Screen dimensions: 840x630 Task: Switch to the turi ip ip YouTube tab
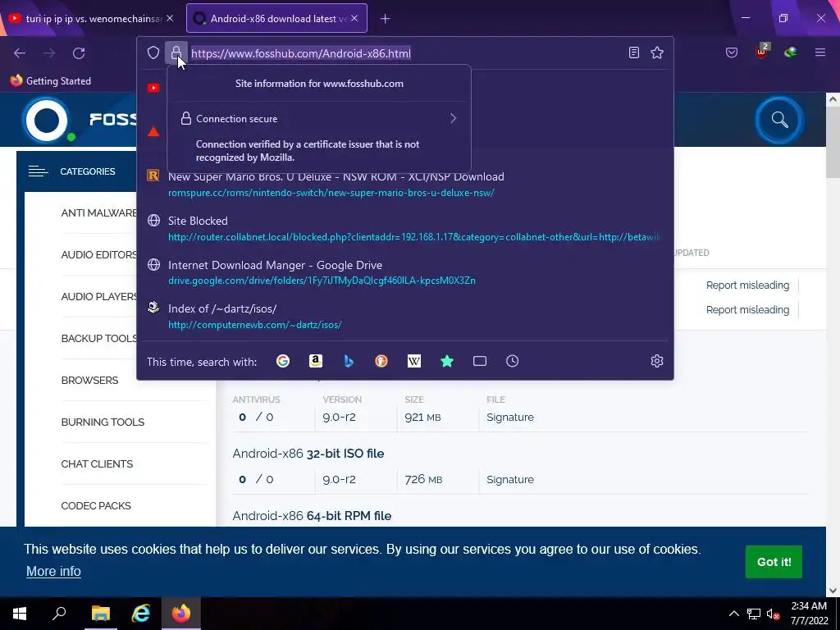[x=91, y=18]
